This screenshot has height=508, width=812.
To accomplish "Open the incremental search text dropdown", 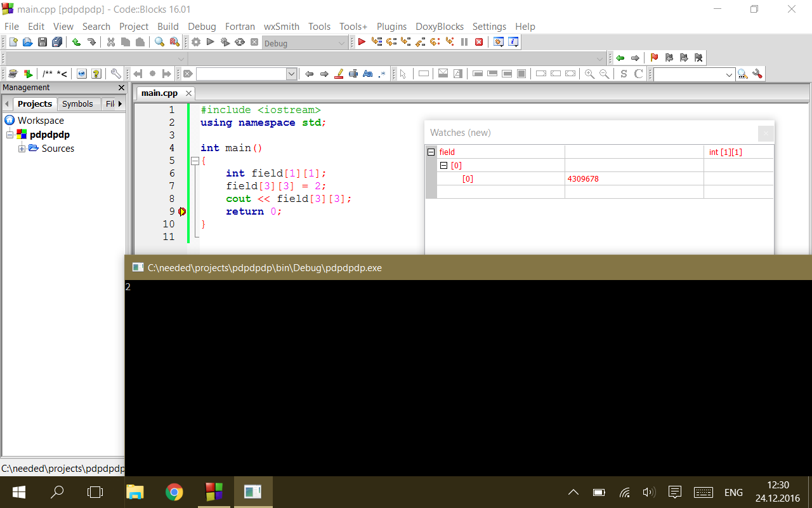I will point(292,74).
